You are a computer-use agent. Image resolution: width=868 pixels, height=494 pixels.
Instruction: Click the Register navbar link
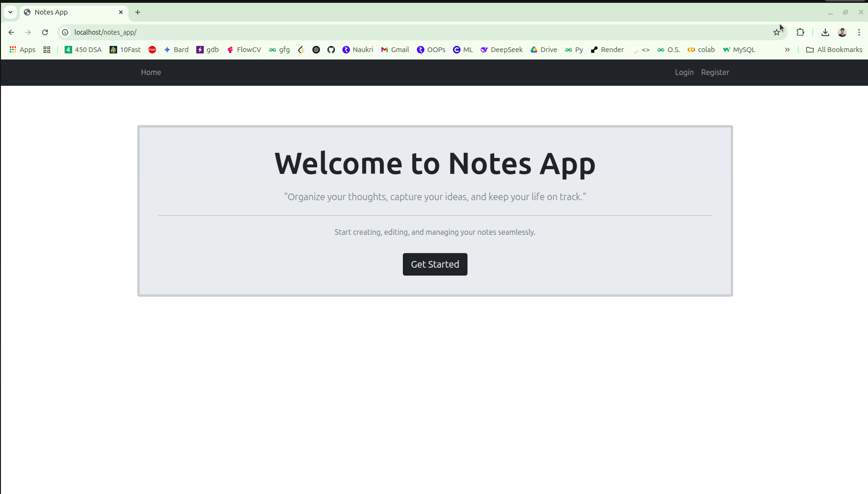tap(715, 72)
